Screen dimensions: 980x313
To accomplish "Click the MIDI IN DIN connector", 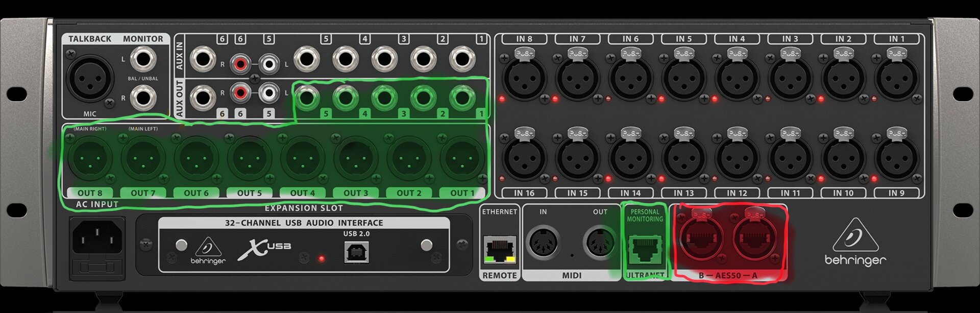I will (543, 242).
